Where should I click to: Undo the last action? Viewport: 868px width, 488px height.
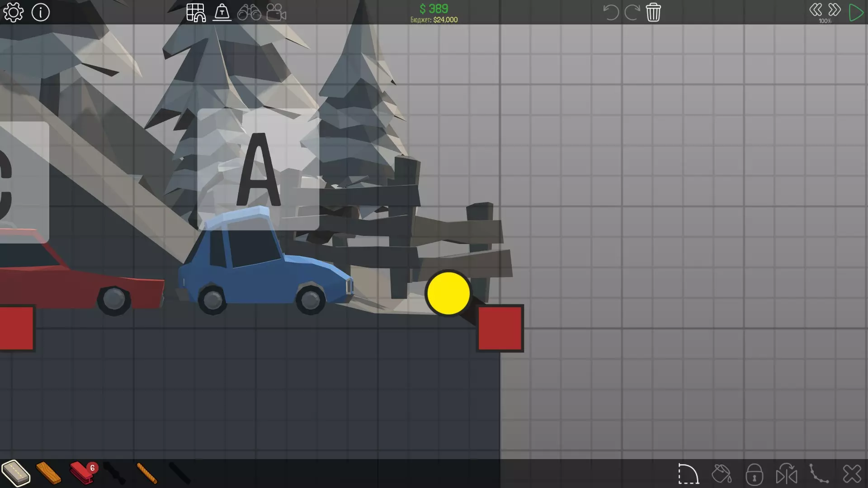coord(610,12)
